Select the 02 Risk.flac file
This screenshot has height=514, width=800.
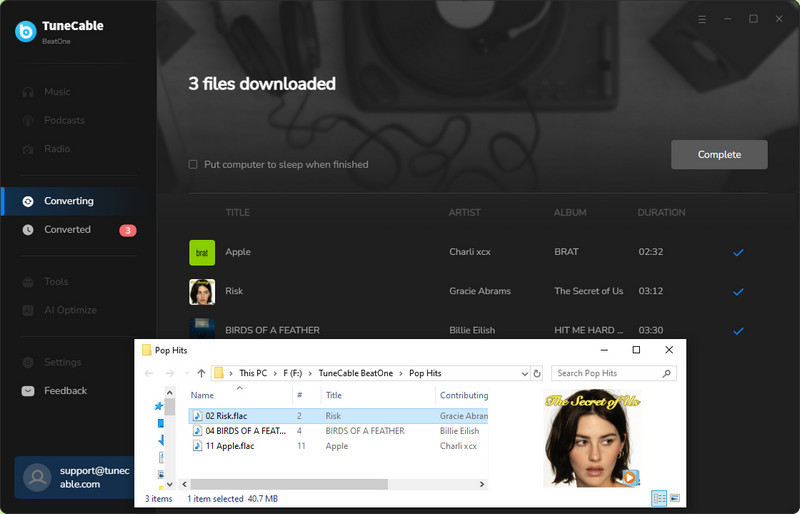338,416
